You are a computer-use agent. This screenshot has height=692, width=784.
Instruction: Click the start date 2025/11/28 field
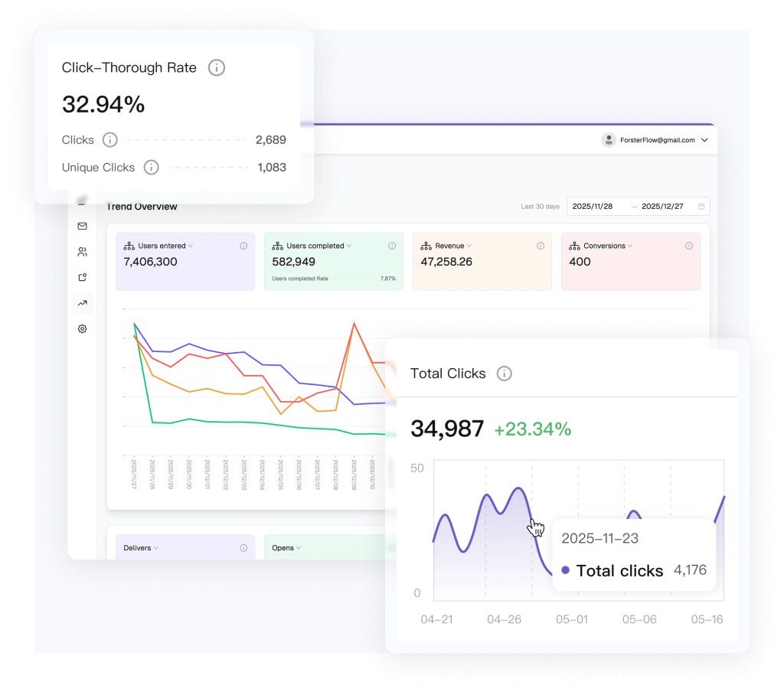tap(593, 207)
